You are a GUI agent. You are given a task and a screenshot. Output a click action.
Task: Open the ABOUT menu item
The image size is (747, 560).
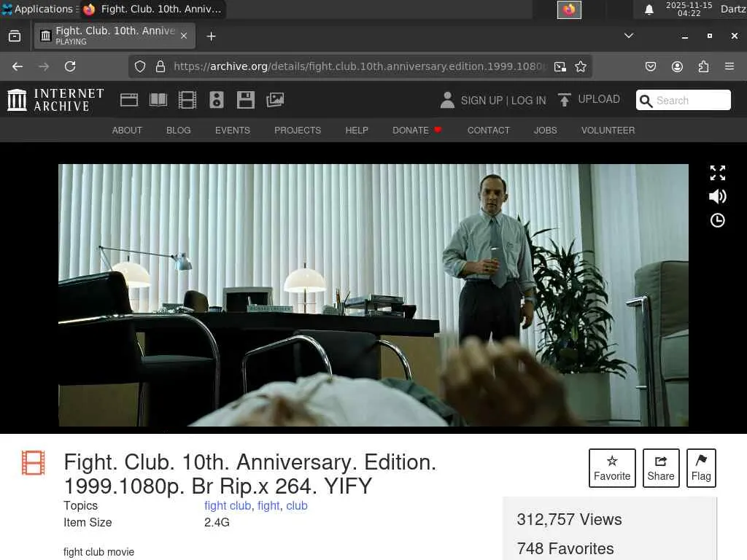click(x=127, y=130)
